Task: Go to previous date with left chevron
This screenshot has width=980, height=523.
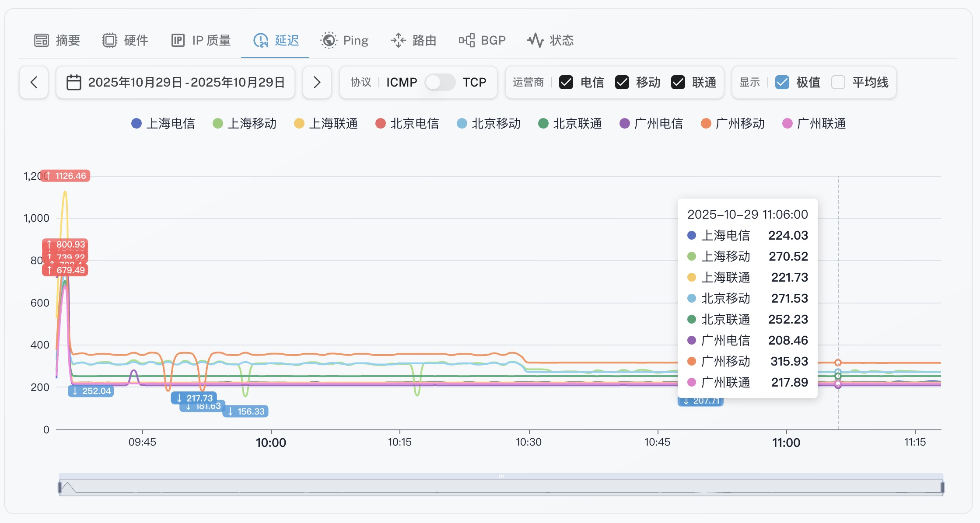Action: click(34, 82)
